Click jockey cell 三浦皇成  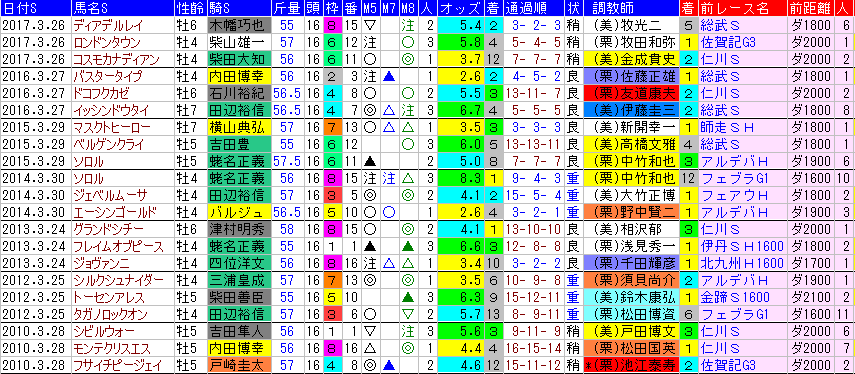tap(239, 281)
